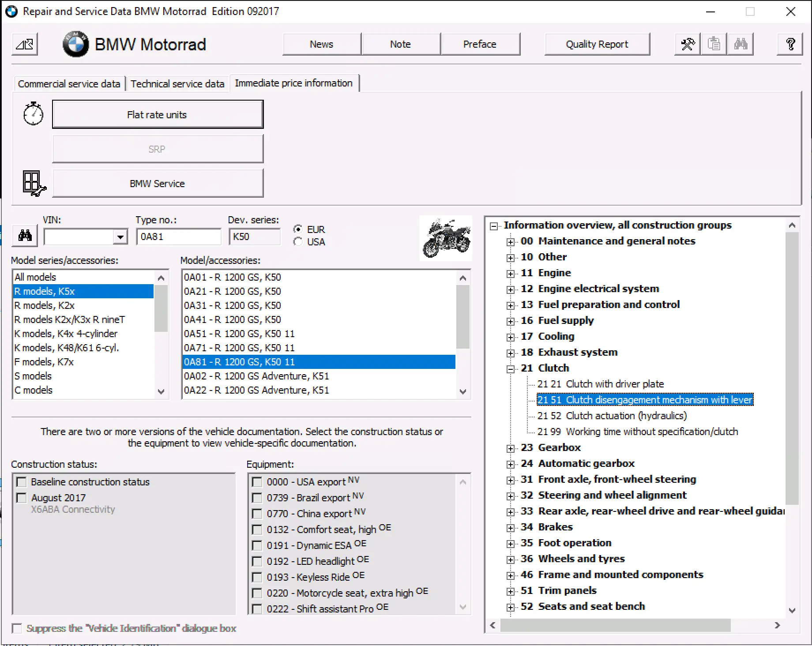
Task: Switch to Technical service data tab
Action: [x=177, y=84]
